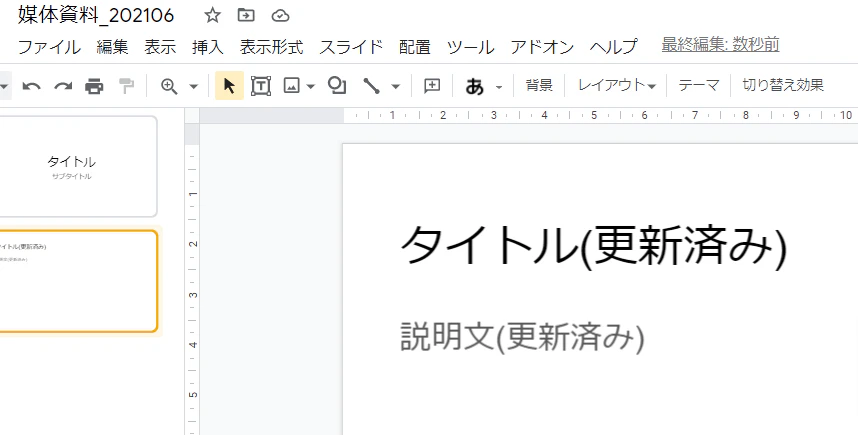Image resolution: width=858 pixels, height=435 pixels.
Task: Click the move to folder icon
Action: tap(246, 15)
